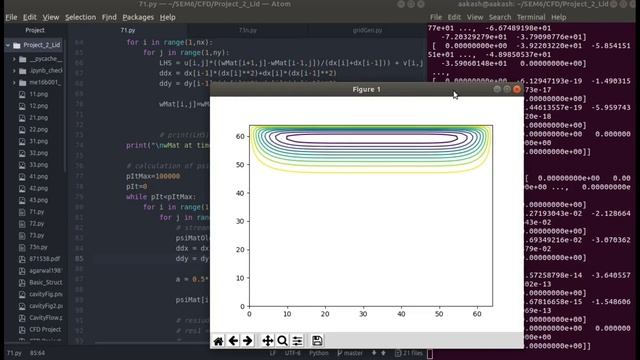Click the 21.png image icon
The height and width of the screenshot is (360, 640).
tap(22, 118)
